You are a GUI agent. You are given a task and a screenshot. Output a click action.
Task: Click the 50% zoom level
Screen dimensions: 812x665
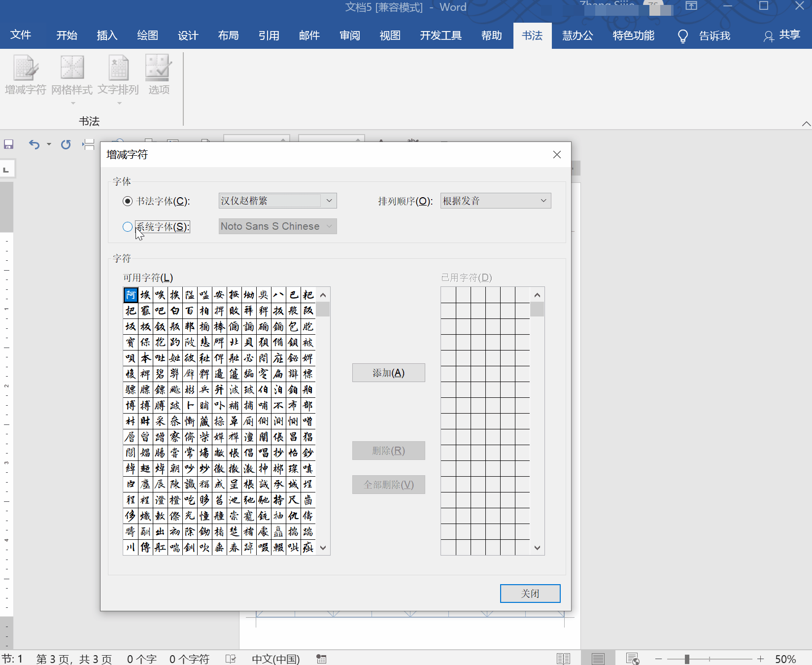coord(785,659)
